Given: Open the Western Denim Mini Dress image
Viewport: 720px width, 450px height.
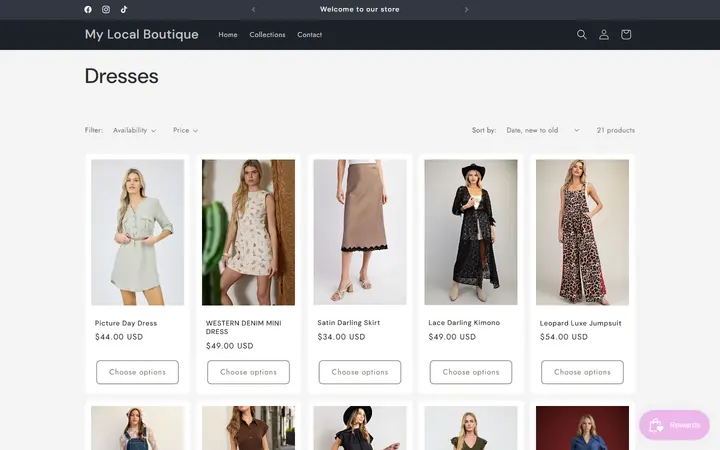Looking at the screenshot, I should [x=248, y=232].
